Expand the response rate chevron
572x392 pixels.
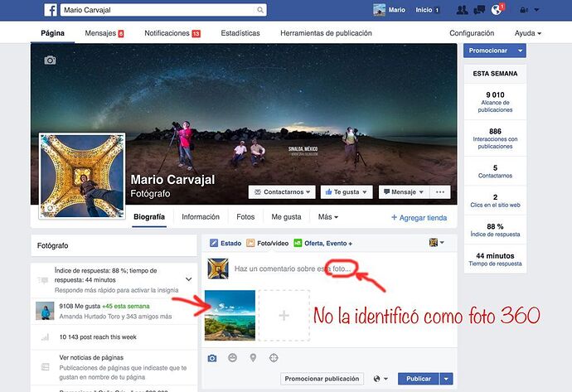[189, 279]
